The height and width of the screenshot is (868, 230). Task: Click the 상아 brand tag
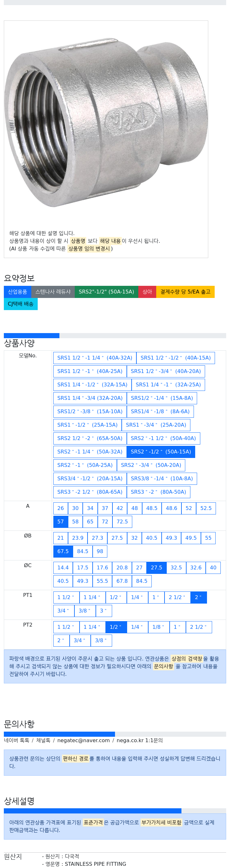tap(147, 292)
